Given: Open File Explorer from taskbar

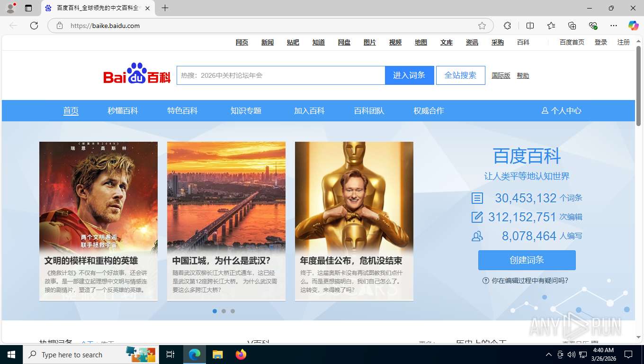Looking at the screenshot, I should [217, 355].
